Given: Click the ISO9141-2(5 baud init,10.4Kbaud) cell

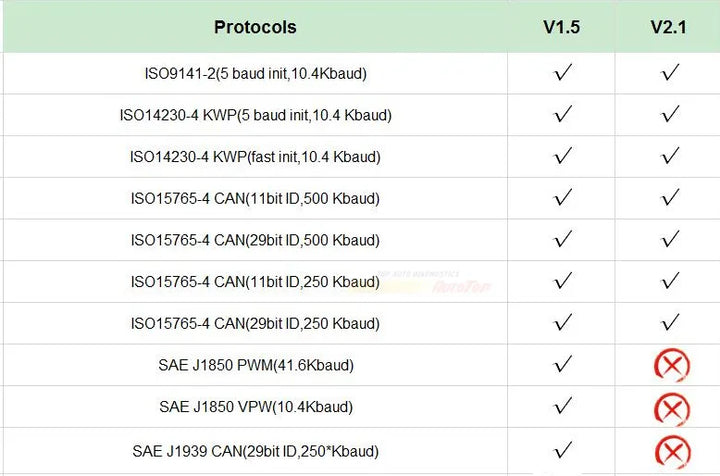Looking at the screenshot, I should coord(255,73).
